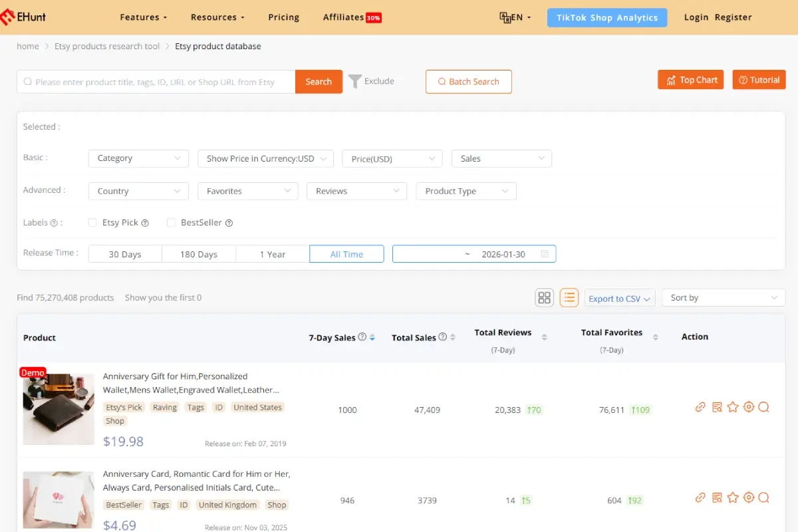
Task: Click the Batch Search button
Action: tap(468, 81)
